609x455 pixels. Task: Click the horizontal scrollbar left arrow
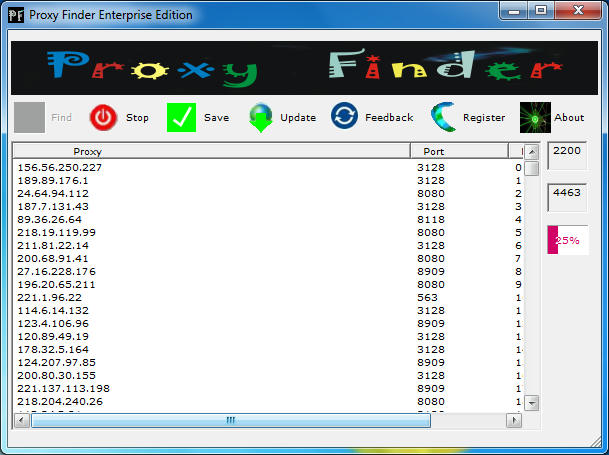[21, 420]
